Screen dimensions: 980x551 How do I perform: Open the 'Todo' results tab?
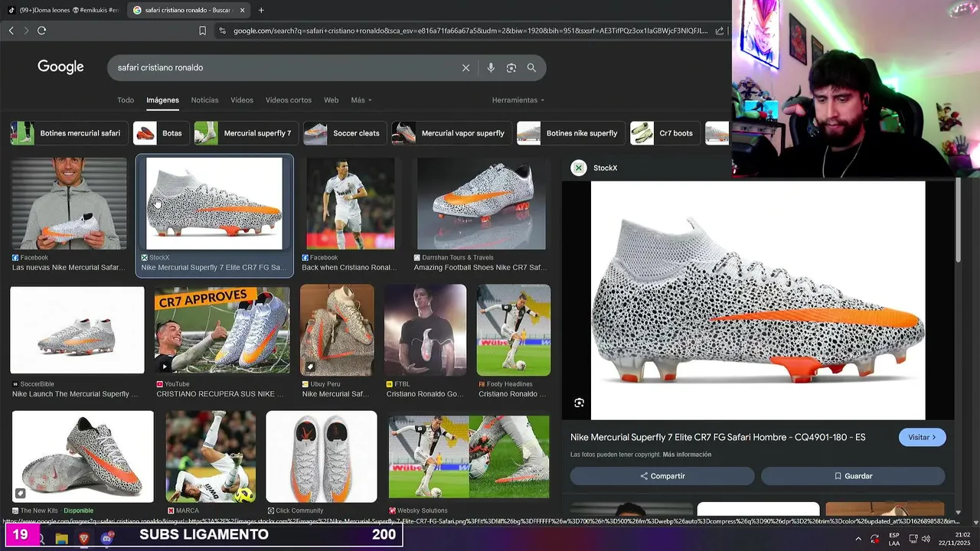[x=126, y=100]
